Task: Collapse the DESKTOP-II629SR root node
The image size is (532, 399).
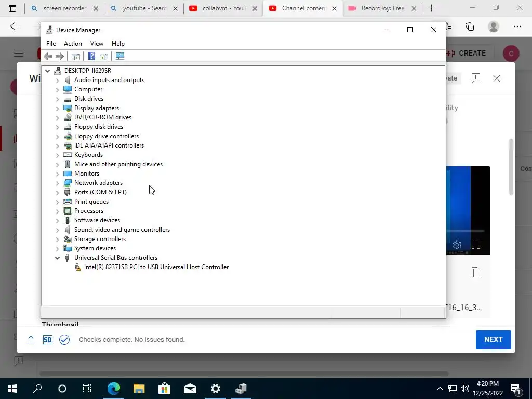Action: (48, 71)
